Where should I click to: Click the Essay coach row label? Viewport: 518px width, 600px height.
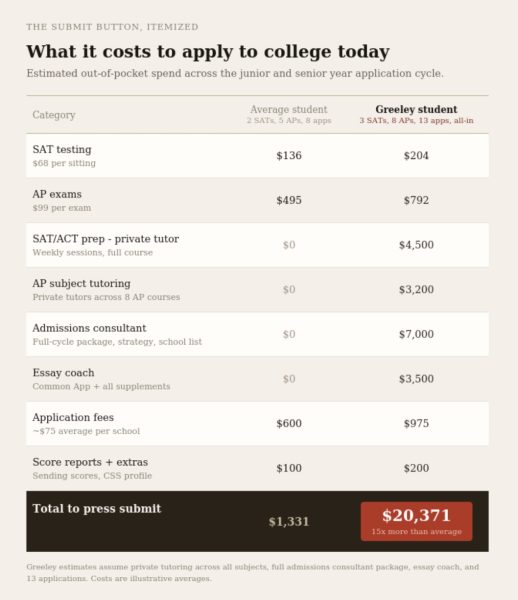tap(63, 373)
